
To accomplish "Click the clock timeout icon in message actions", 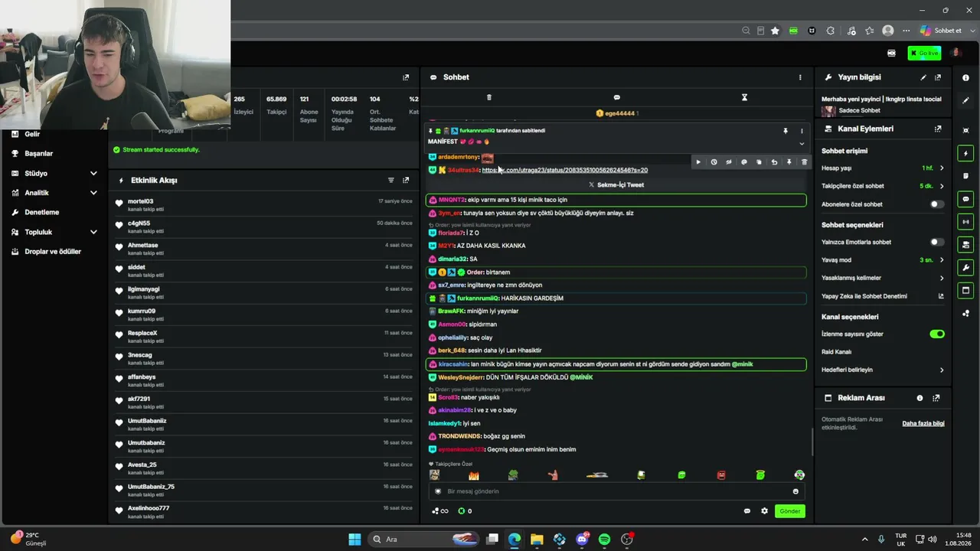I will (714, 162).
